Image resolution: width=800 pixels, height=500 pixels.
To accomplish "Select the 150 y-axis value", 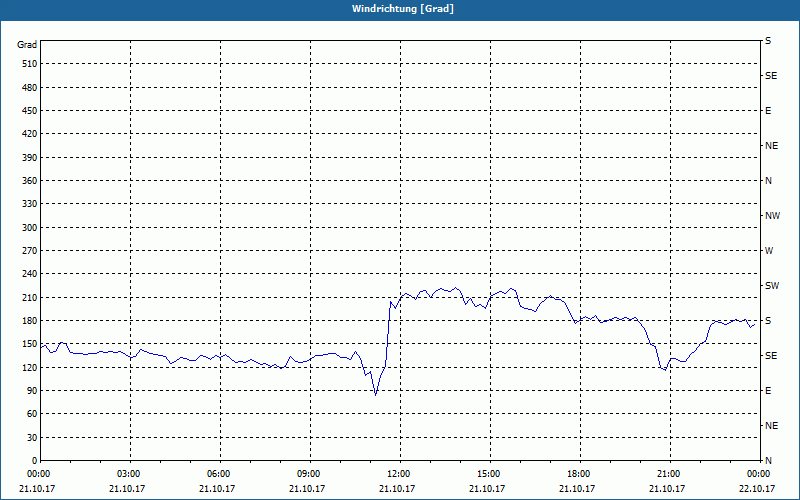I will tap(30, 344).
